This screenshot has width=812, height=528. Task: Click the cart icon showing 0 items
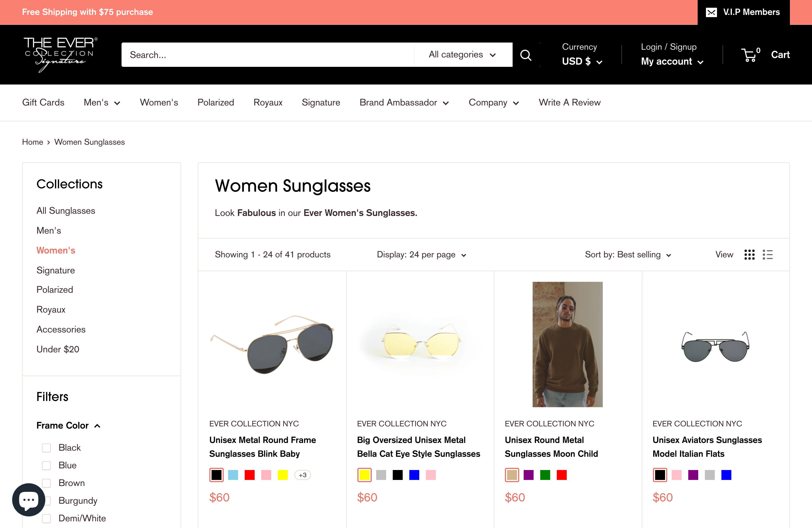[x=750, y=55]
